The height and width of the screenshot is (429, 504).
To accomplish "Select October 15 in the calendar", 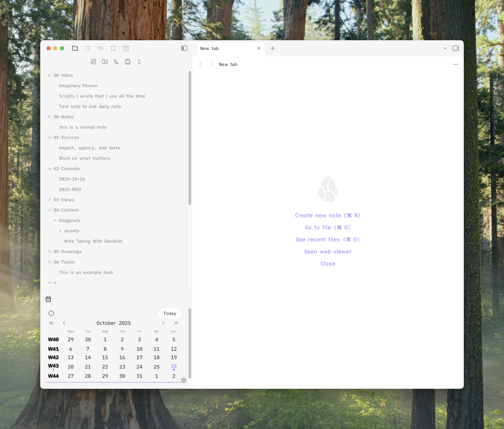I will coord(105,357).
